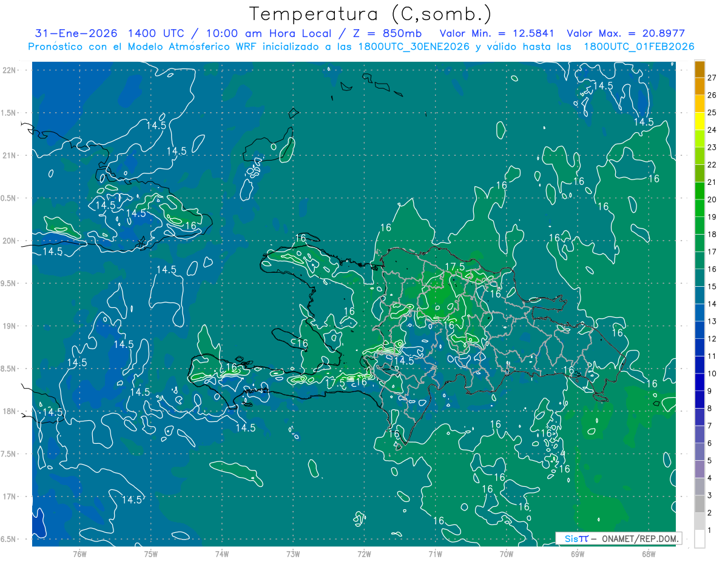Click the '75W' longitude axis label
Image resolution: width=728 pixels, height=562 pixels.
point(151,554)
